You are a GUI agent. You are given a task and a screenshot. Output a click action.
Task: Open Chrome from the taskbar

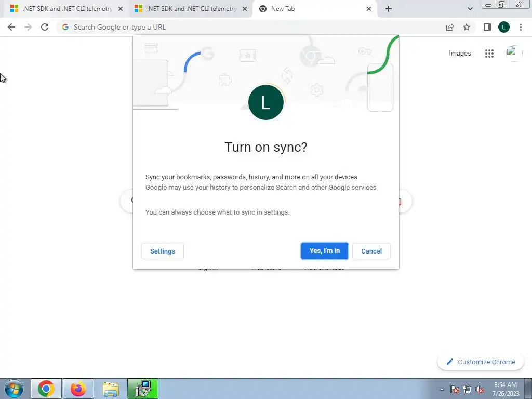46,389
